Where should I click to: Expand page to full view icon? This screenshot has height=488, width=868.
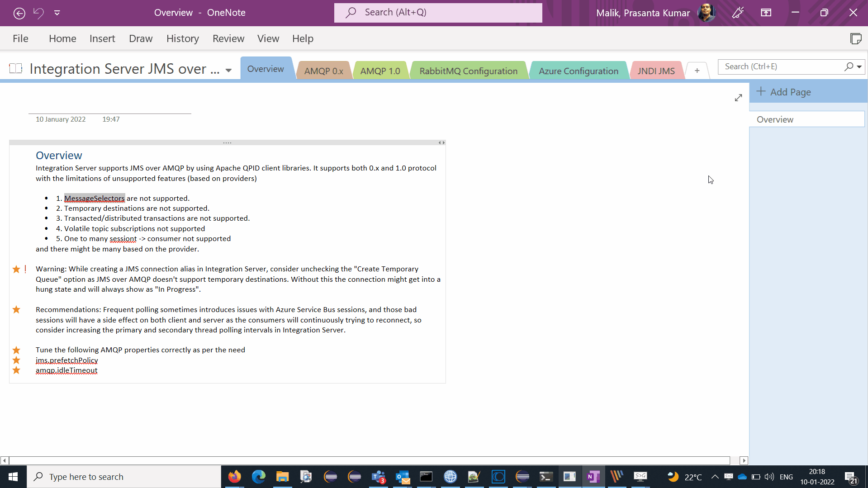(x=739, y=98)
